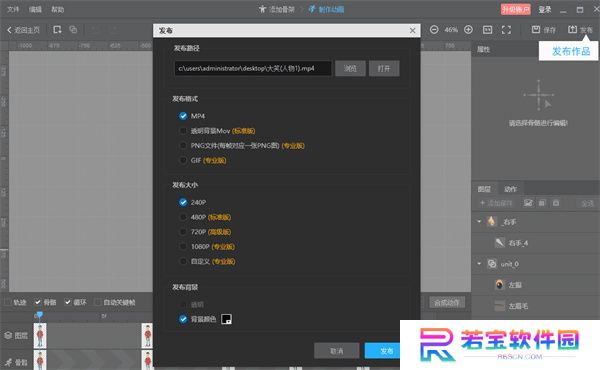Viewport: 600px width, 370px height.
Task: Click the new canvas icon beside 返回主页
Action: (57, 30)
